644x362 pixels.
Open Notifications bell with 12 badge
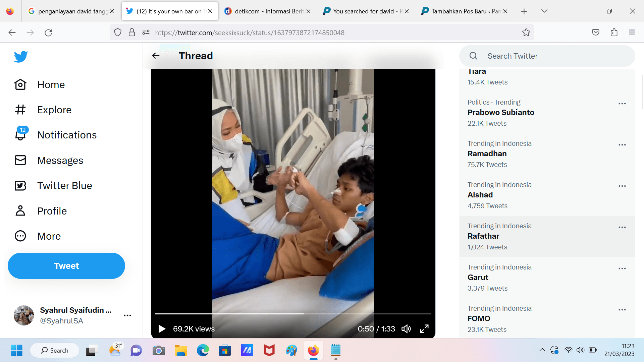(21, 134)
